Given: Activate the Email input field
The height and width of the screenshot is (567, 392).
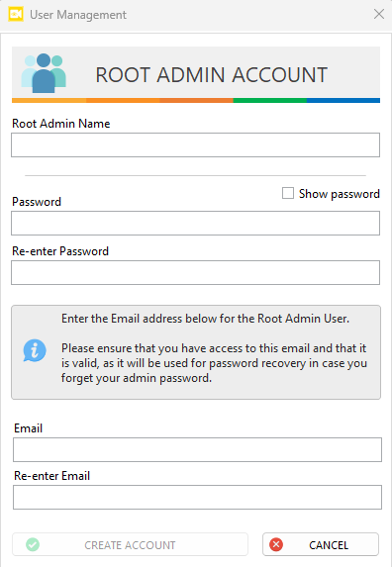Looking at the screenshot, I should tap(197, 450).
